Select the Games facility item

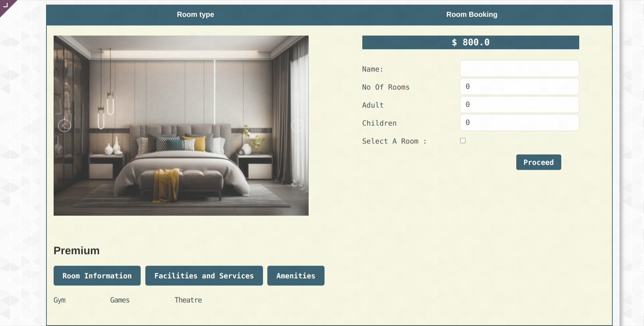point(120,300)
